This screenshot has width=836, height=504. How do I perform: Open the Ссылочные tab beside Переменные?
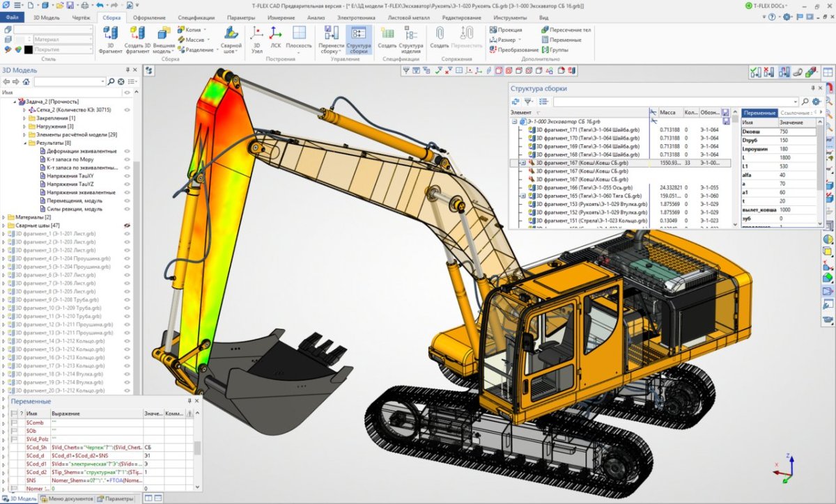[796, 113]
